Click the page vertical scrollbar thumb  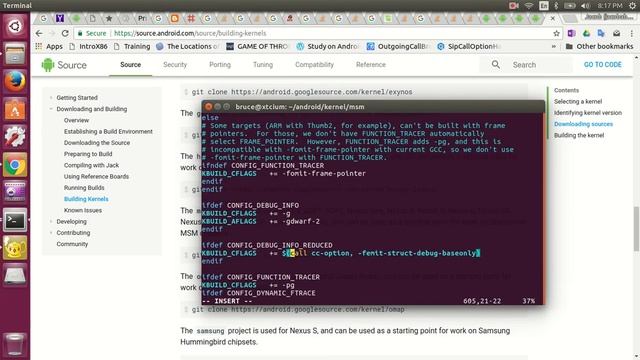[x=636, y=228]
